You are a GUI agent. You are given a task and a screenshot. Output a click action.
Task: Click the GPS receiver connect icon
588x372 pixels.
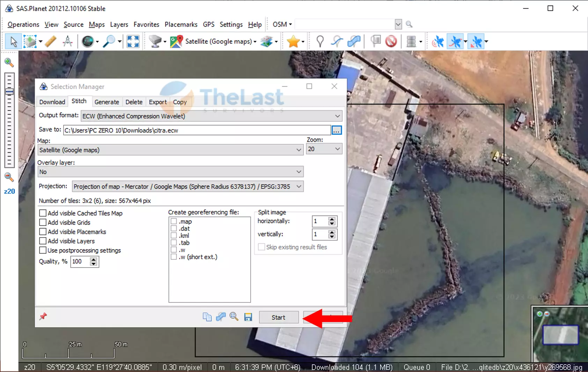click(x=438, y=42)
